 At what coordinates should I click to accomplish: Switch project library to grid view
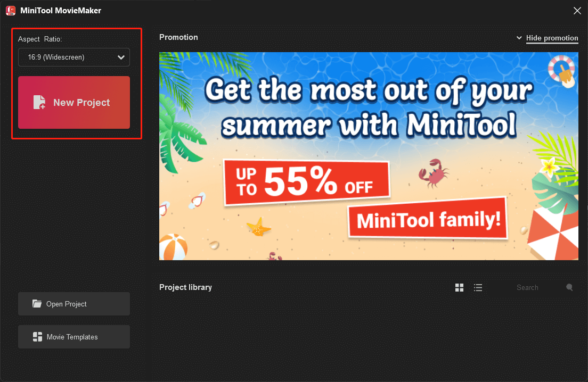pyautogui.click(x=459, y=288)
